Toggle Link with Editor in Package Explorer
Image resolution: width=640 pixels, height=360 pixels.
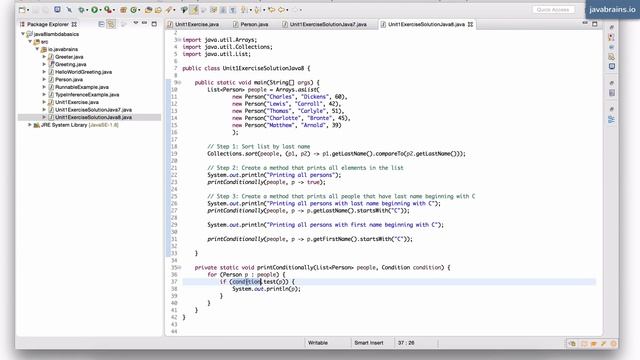tap(111, 24)
